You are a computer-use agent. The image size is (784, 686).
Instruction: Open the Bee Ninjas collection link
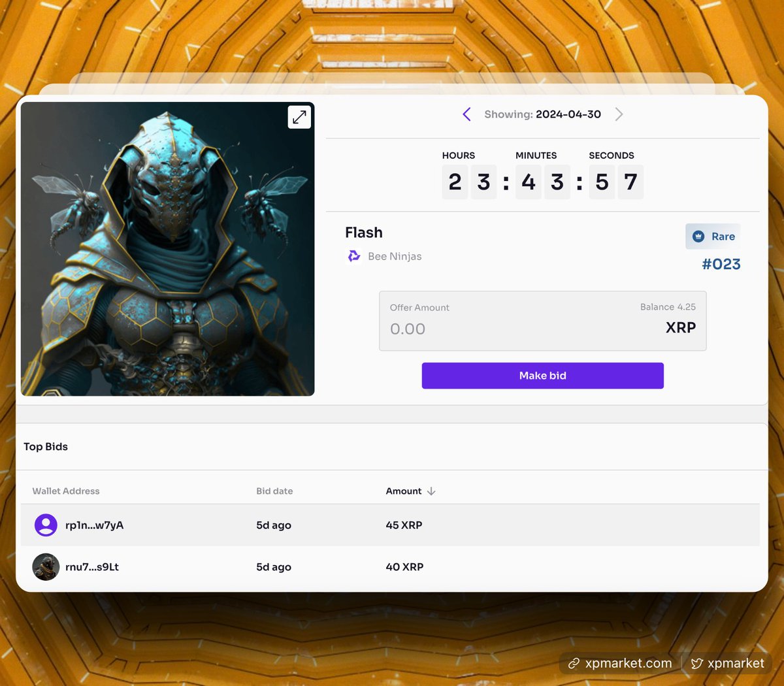click(x=395, y=256)
